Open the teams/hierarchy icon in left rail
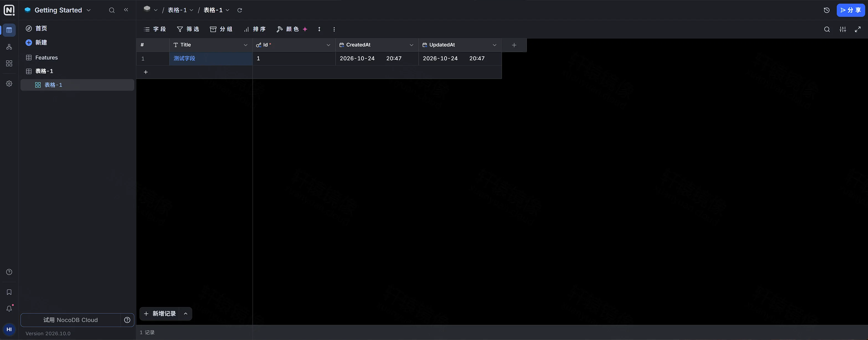This screenshot has height=340, width=868. coord(9,47)
